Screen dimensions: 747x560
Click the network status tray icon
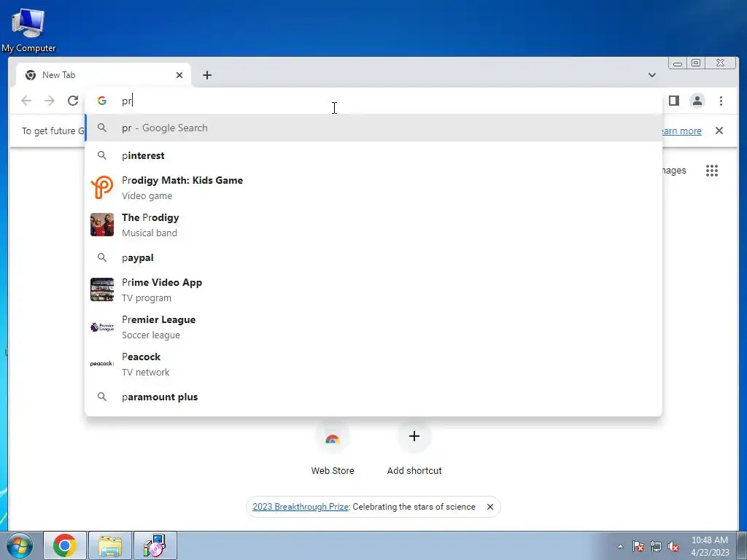point(656,546)
